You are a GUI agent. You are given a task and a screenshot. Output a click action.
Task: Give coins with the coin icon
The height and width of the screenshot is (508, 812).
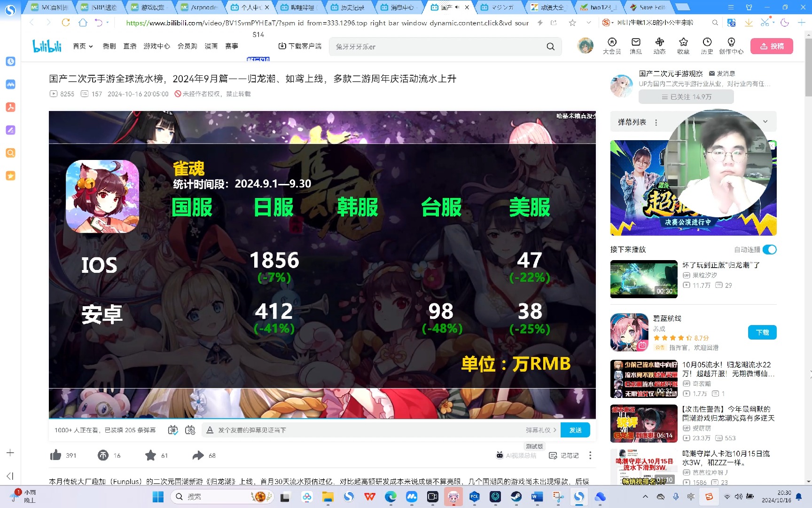click(x=103, y=455)
